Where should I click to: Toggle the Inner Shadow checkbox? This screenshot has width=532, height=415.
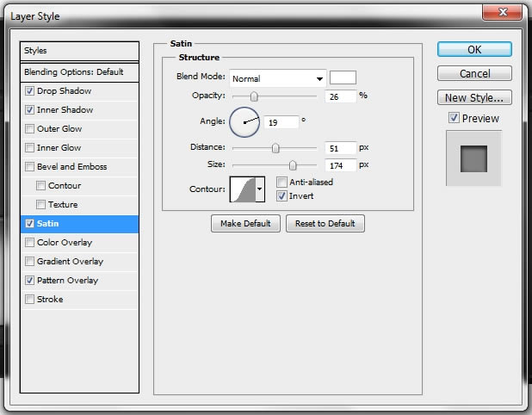(29, 110)
